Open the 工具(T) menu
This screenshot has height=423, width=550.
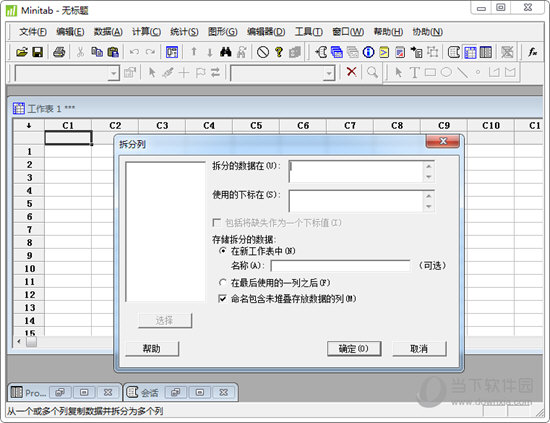click(309, 32)
